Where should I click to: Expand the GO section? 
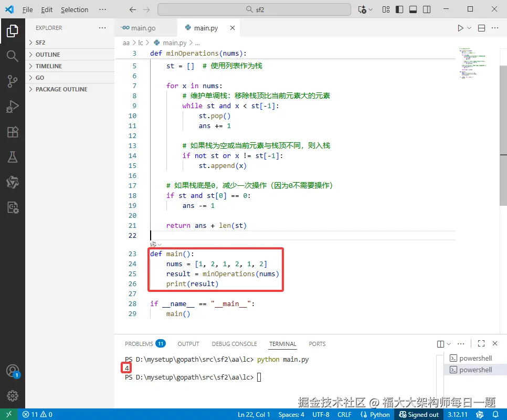click(70, 78)
